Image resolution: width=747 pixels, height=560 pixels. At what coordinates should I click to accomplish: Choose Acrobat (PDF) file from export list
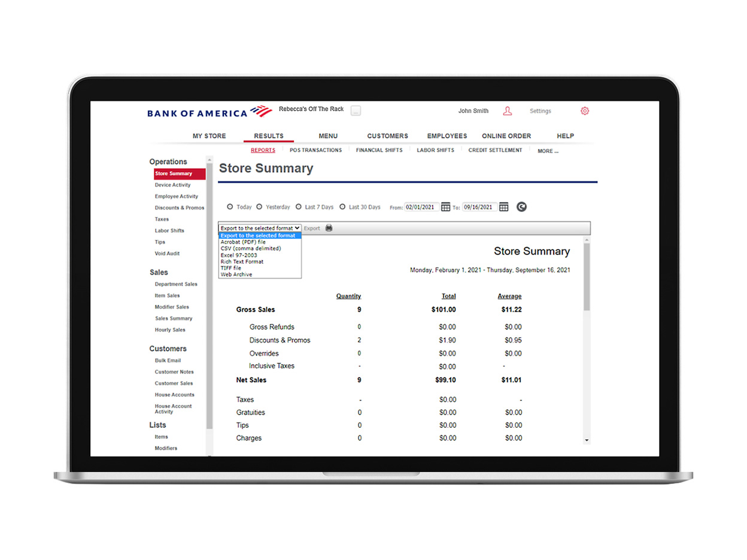(x=243, y=242)
